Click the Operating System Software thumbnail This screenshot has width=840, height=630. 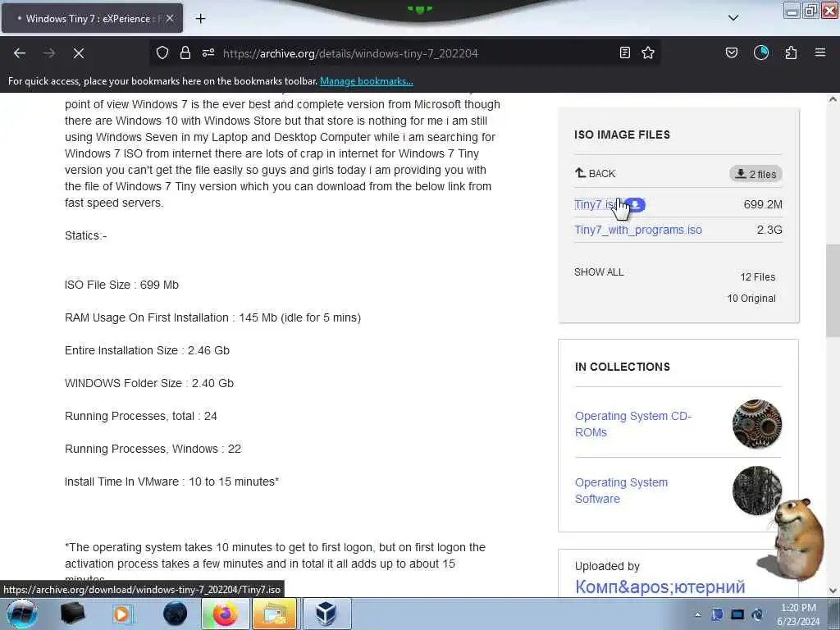click(756, 491)
